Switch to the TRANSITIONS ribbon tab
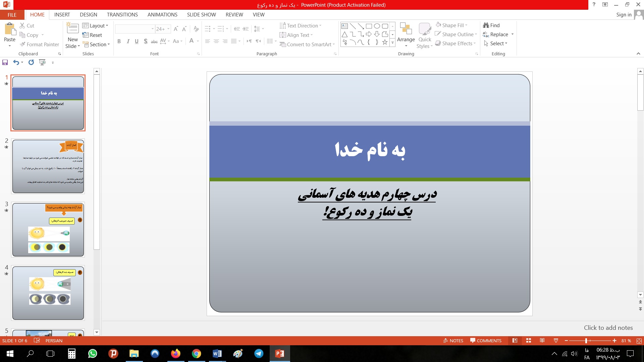644x362 pixels. click(122, 15)
